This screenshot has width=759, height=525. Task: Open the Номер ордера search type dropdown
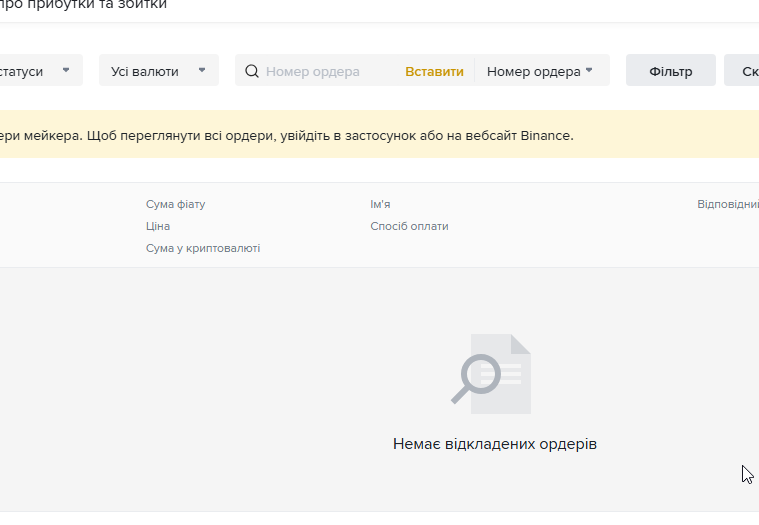coord(540,71)
